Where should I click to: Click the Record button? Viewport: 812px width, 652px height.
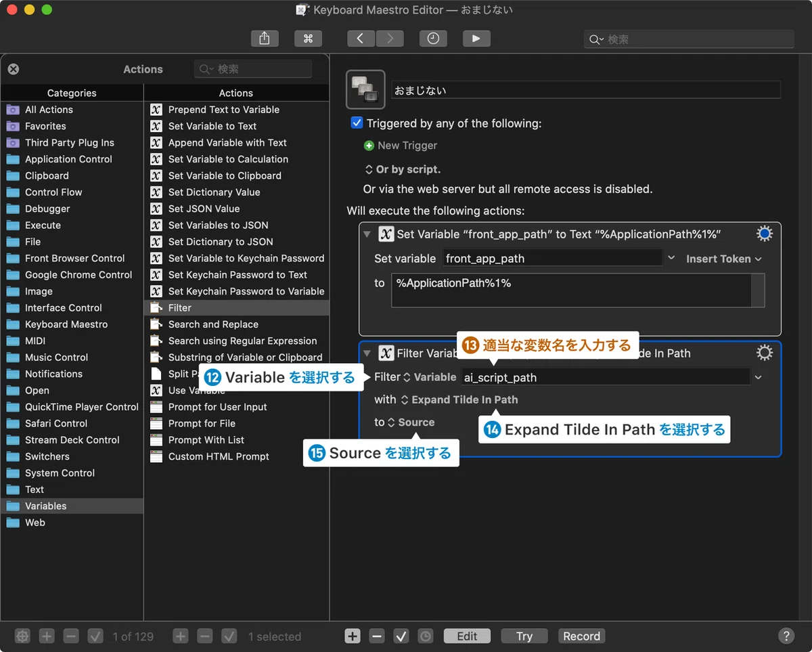click(x=582, y=636)
